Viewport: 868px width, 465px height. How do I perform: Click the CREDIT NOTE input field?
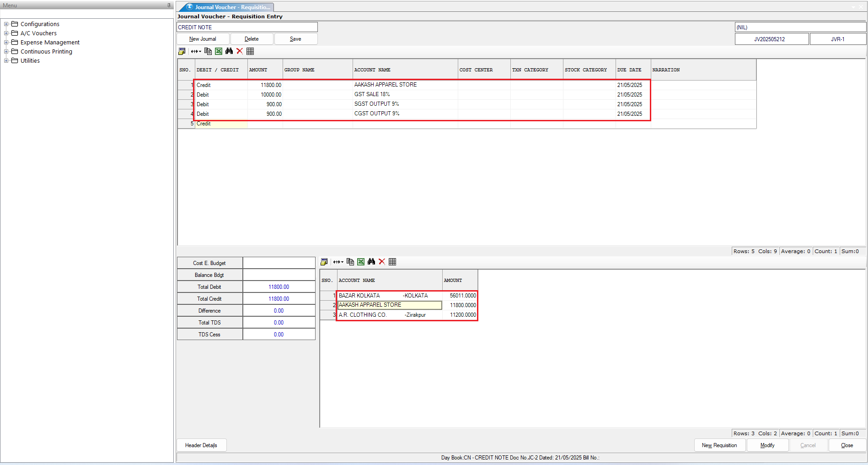[247, 27]
